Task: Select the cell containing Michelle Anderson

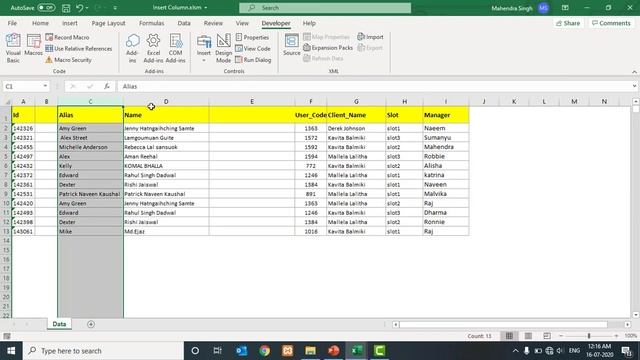Action: coord(90,147)
